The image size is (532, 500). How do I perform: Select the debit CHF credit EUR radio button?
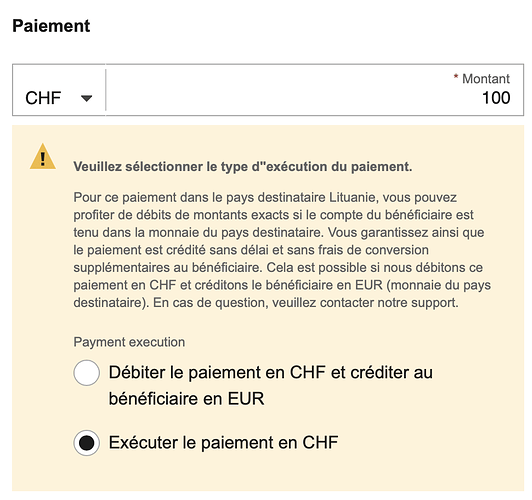tap(87, 373)
